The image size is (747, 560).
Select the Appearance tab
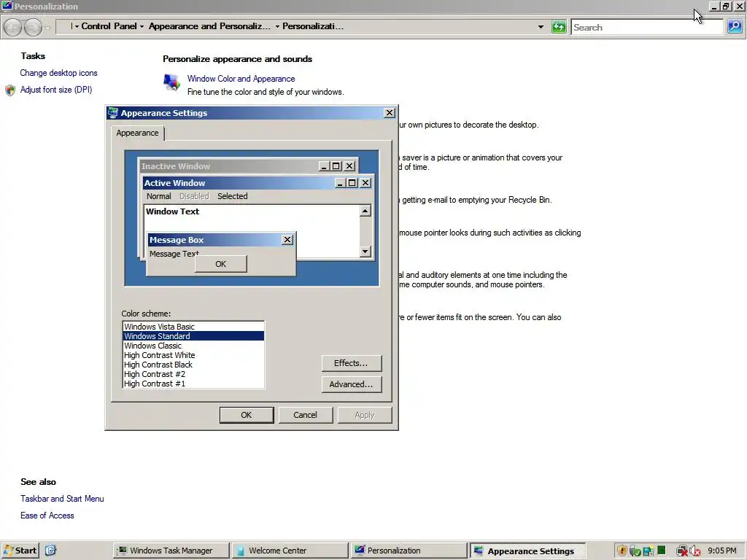click(137, 133)
